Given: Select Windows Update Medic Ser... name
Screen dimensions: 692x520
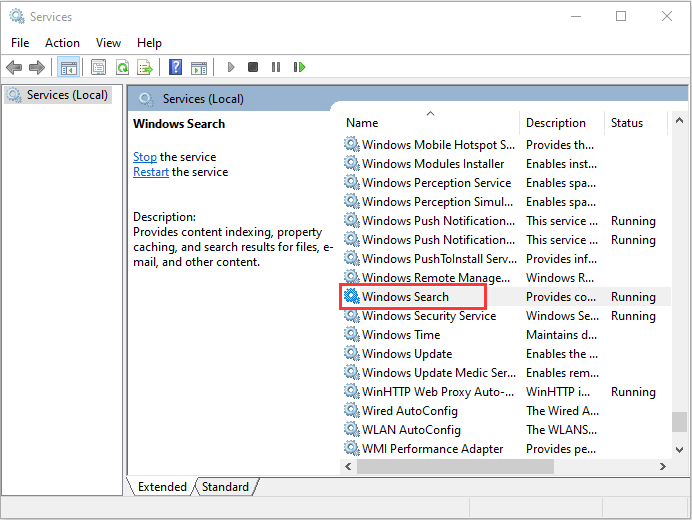Looking at the screenshot, I should [439, 373].
